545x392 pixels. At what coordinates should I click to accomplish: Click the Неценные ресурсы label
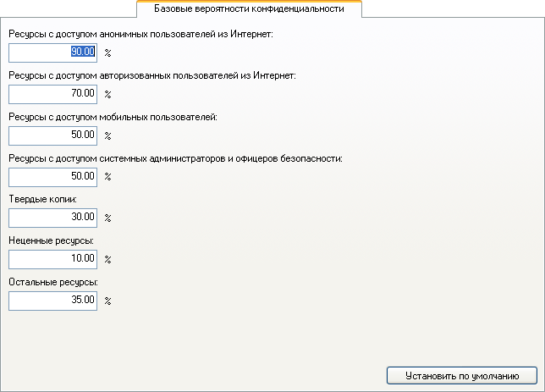(51, 240)
